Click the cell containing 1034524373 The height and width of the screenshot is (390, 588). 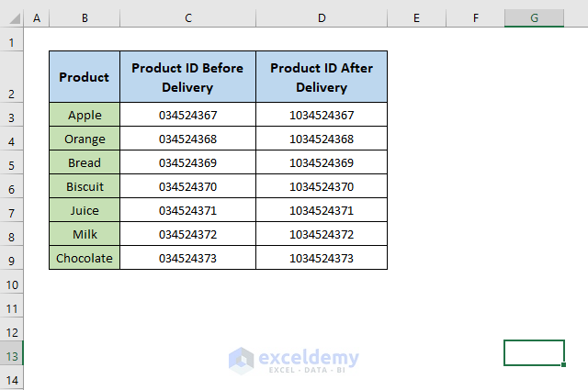pyautogui.click(x=322, y=258)
